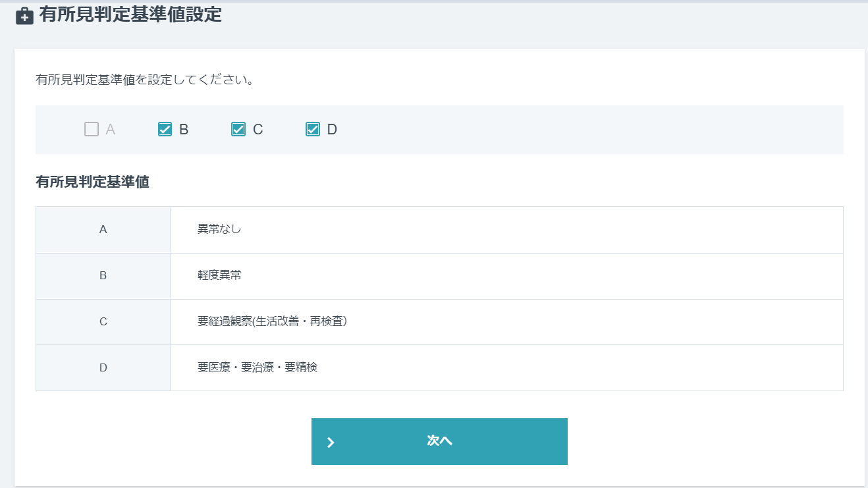Click the D label in the table's first column
The width and height of the screenshot is (868, 488).
click(103, 367)
